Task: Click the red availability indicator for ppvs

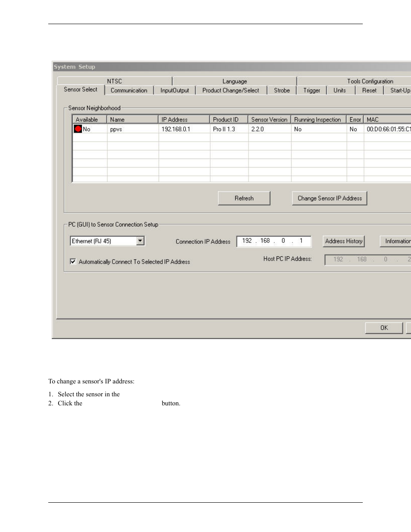Action: 78,129
